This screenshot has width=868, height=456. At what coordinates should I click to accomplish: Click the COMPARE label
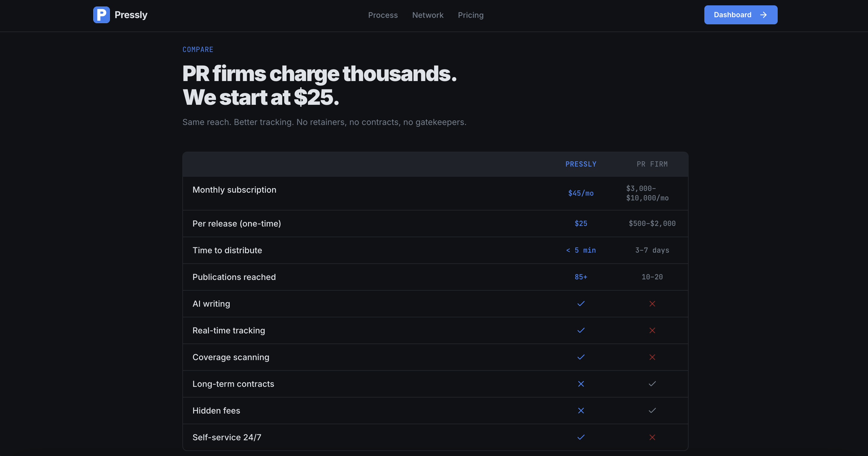coord(198,49)
